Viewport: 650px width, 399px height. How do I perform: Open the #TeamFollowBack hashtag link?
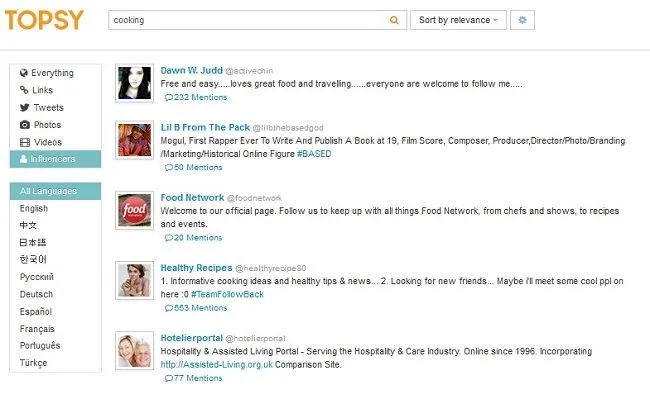[x=227, y=294]
